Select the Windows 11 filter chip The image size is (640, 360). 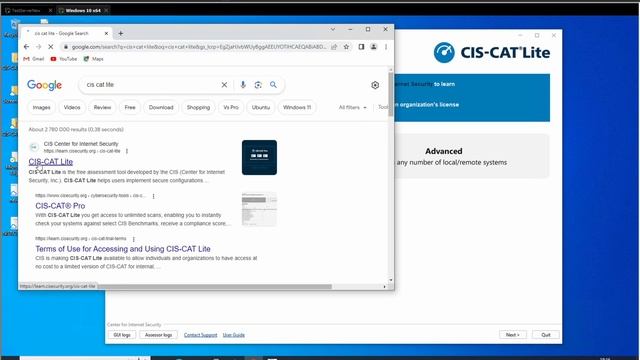point(297,107)
